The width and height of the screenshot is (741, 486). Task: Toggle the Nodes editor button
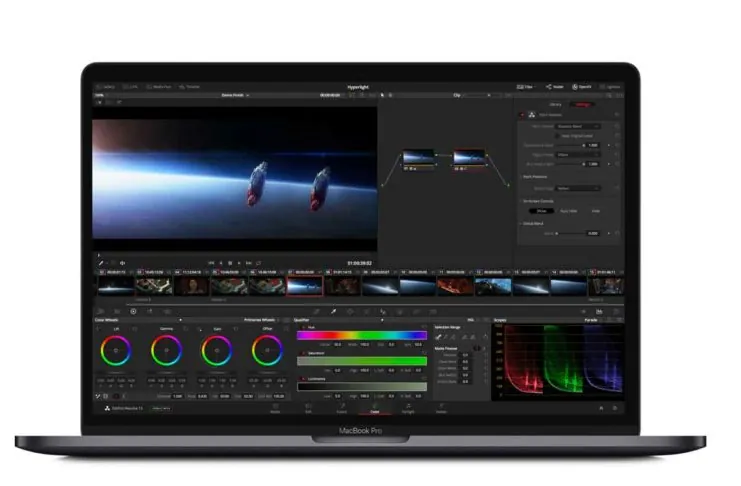click(x=555, y=87)
